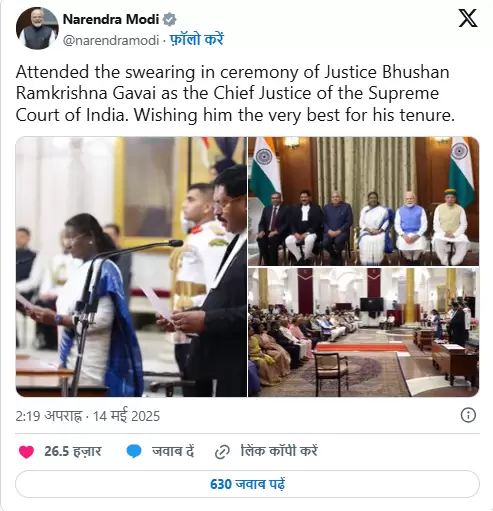Follow the account via फ़ॉलो करें link
Image resolution: width=493 pixels, height=511 pixels.
[197, 39]
